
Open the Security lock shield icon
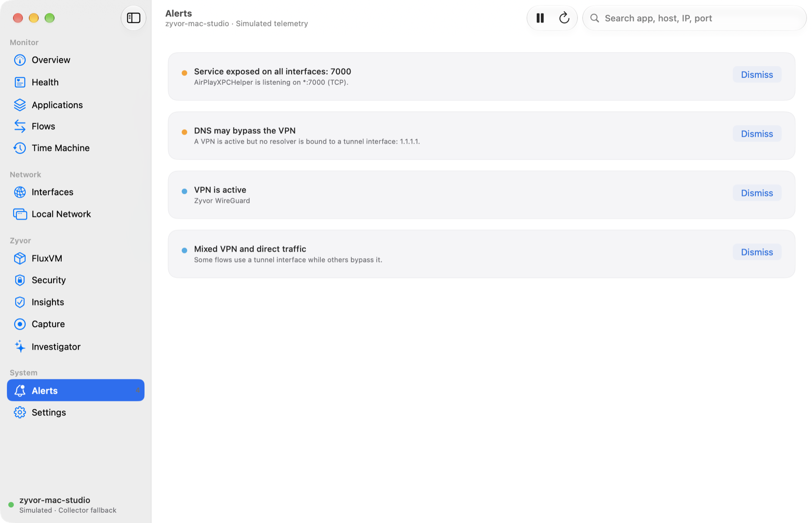(20, 280)
